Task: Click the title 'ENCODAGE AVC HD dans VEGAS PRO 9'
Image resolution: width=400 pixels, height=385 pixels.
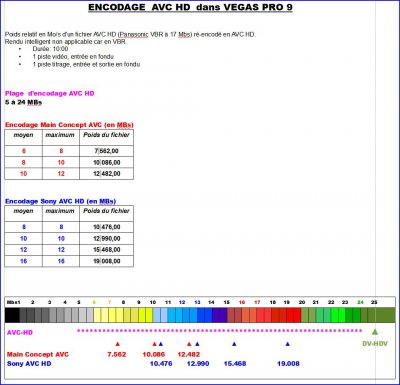Action: click(190, 7)
